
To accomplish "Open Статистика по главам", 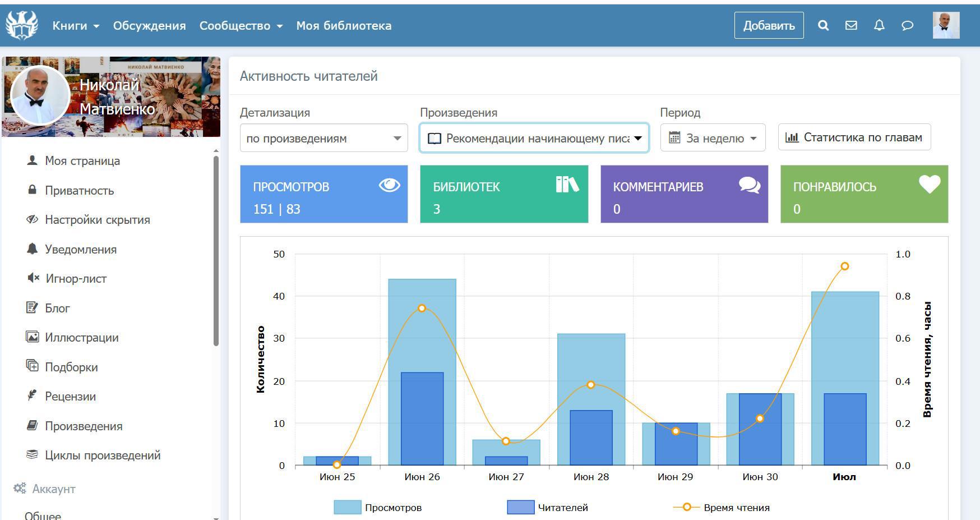I will (854, 137).
